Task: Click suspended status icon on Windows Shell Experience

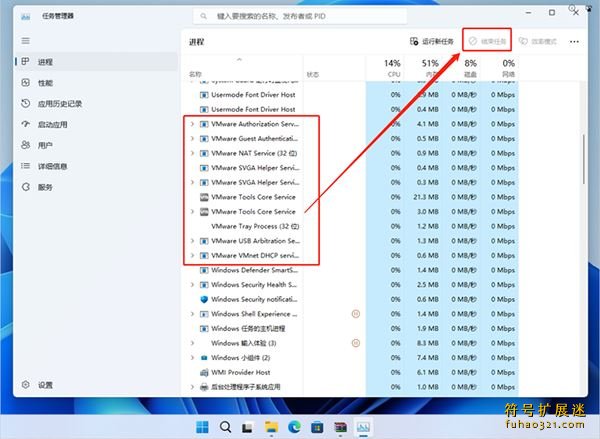Action: coord(355,314)
